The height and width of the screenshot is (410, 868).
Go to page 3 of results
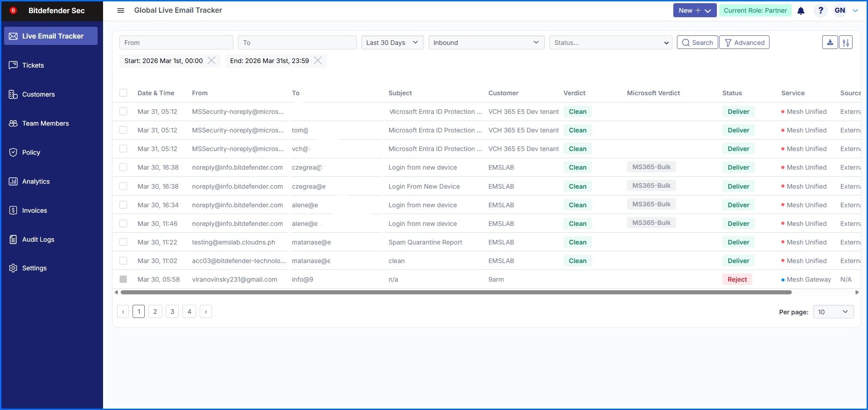click(x=172, y=312)
